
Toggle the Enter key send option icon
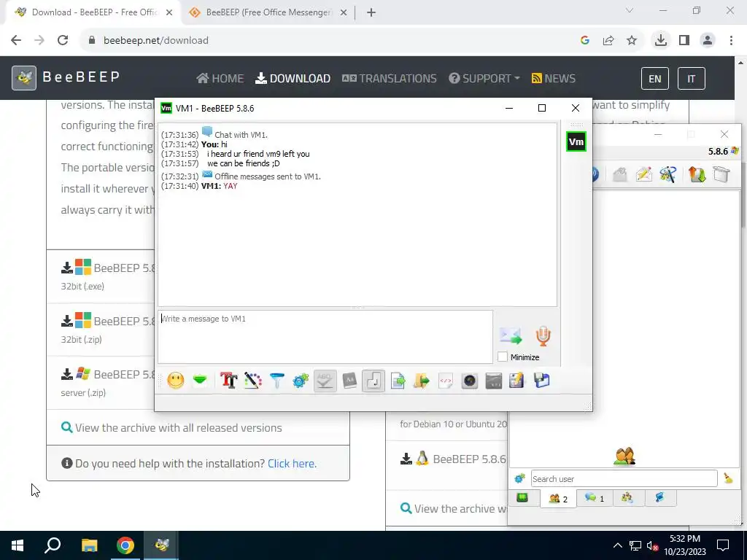coord(373,381)
